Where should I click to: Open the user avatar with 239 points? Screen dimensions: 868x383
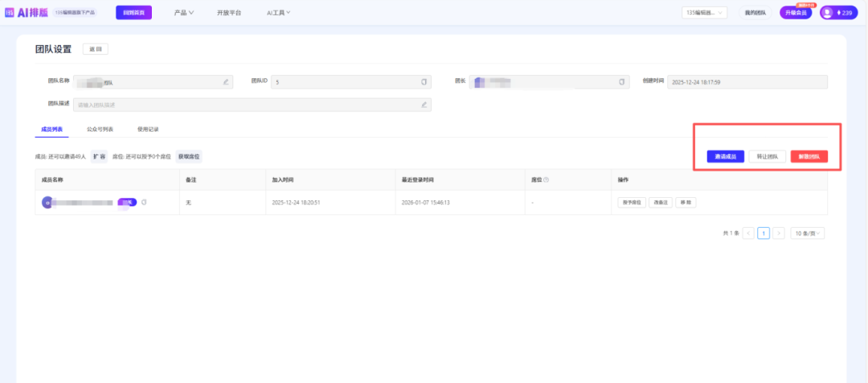click(x=838, y=12)
